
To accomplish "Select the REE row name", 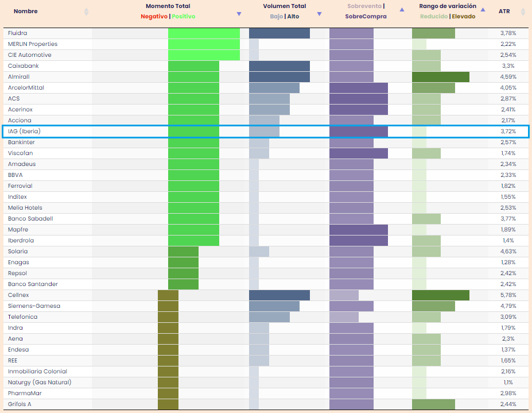I will click(13, 360).
